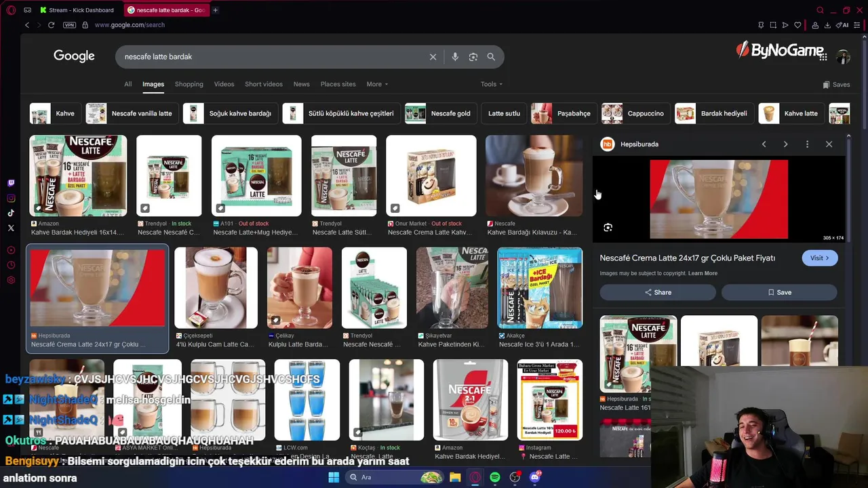Open the AI assistant icon in the toolbar
The image size is (868, 488).
pyautogui.click(x=842, y=25)
